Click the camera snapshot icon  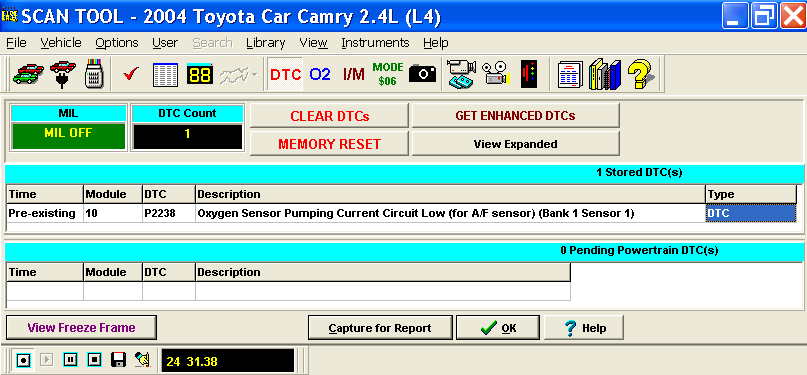[423, 74]
